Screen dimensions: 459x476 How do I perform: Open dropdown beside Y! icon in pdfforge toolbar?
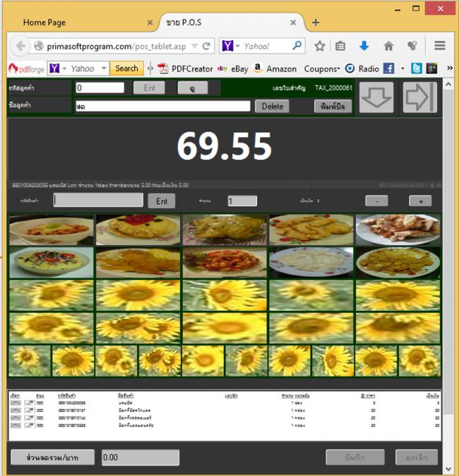point(64,69)
